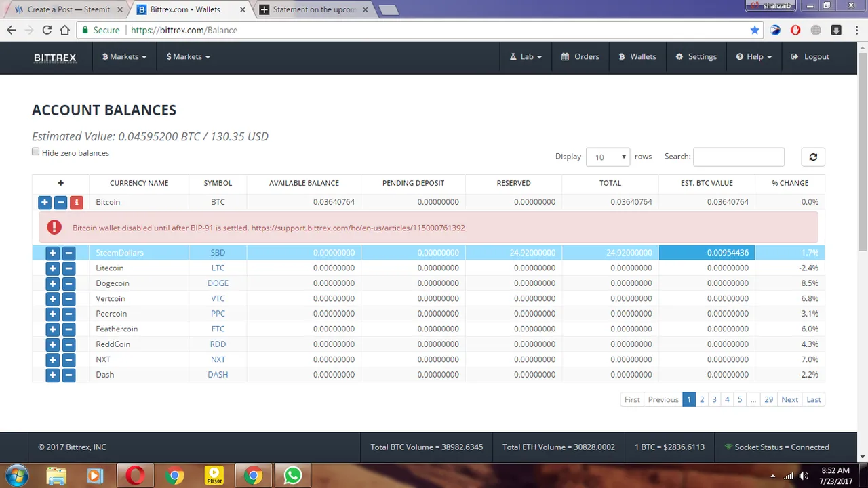Go to page 29 of balances
Image resolution: width=868 pixels, height=488 pixels.
(768, 400)
